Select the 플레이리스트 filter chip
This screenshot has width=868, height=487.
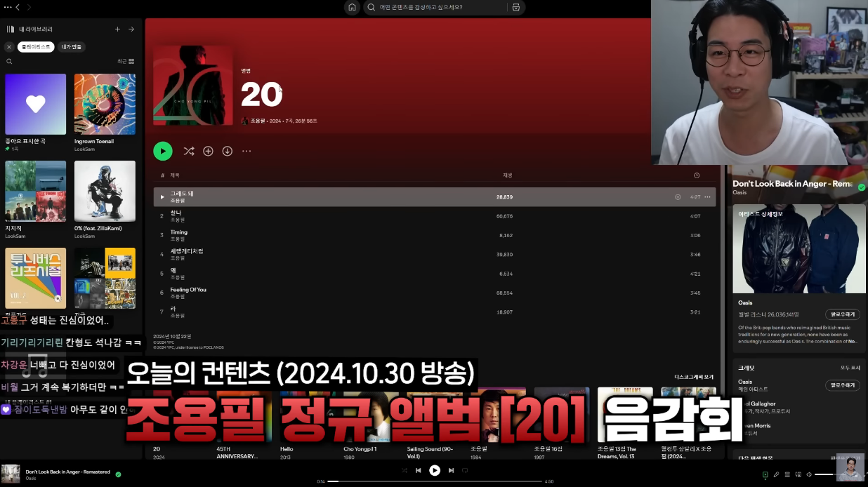[x=36, y=47]
